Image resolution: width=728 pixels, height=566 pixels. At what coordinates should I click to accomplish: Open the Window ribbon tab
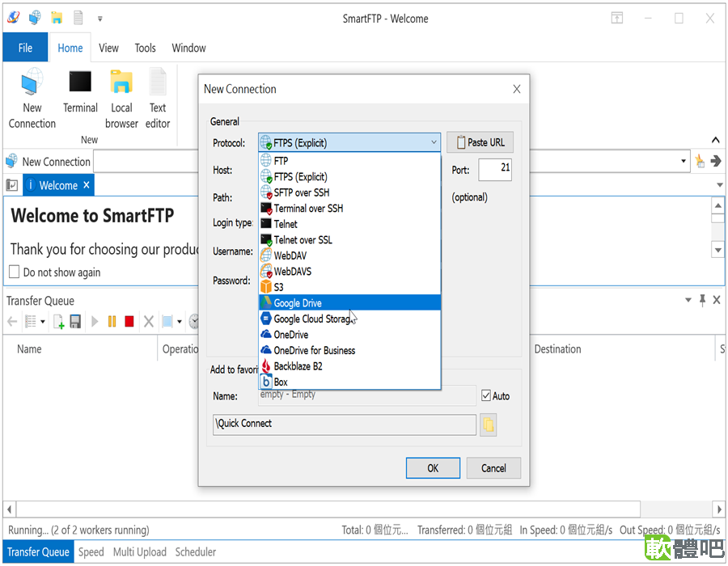pyautogui.click(x=188, y=48)
